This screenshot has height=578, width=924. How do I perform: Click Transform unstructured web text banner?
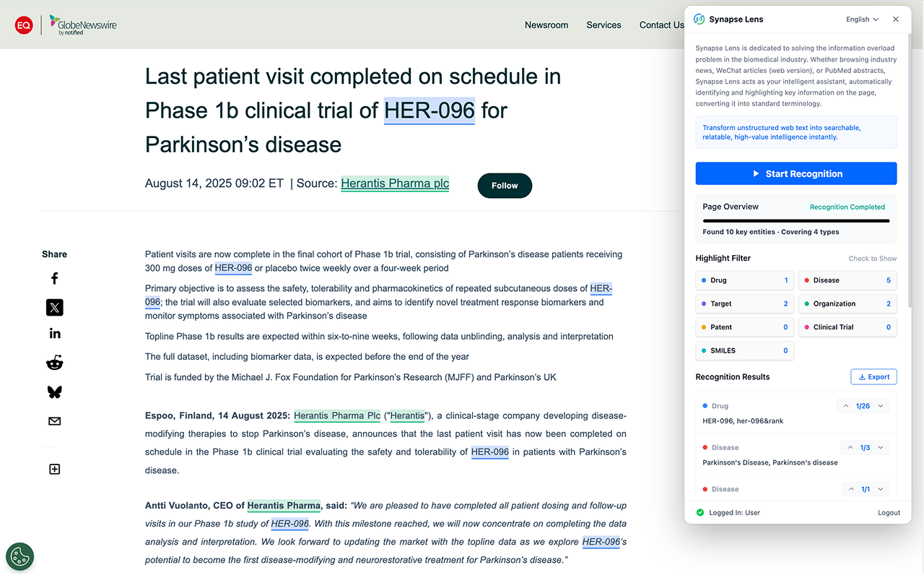(x=796, y=132)
